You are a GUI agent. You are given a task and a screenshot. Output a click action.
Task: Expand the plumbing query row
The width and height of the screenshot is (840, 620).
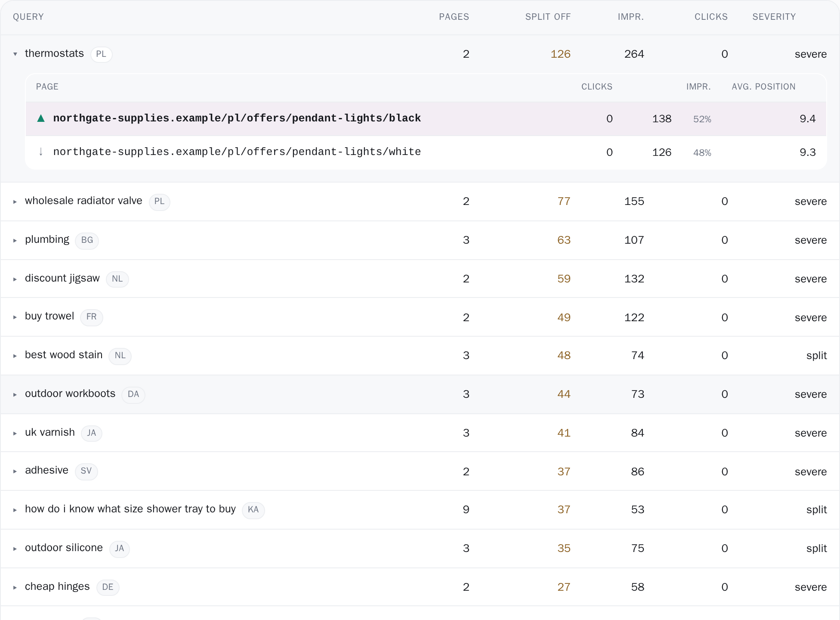point(15,240)
